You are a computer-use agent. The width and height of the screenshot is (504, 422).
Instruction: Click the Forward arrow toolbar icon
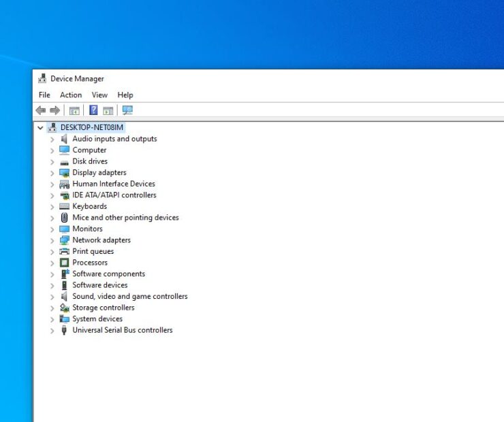(x=55, y=110)
